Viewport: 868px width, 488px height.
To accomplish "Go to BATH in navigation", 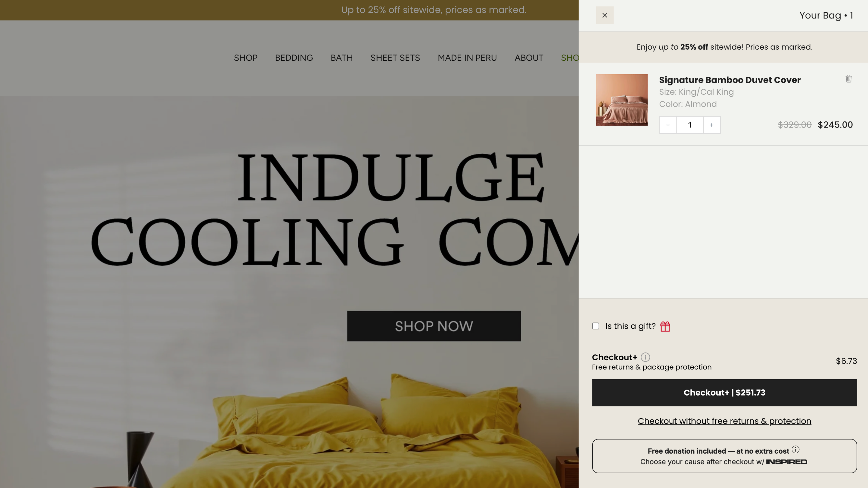I will 342,58.
